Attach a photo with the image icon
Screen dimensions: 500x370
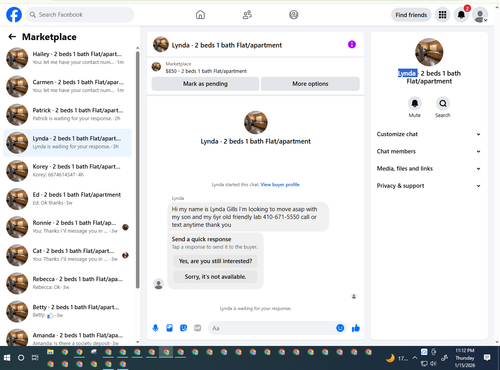pyautogui.click(x=170, y=328)
